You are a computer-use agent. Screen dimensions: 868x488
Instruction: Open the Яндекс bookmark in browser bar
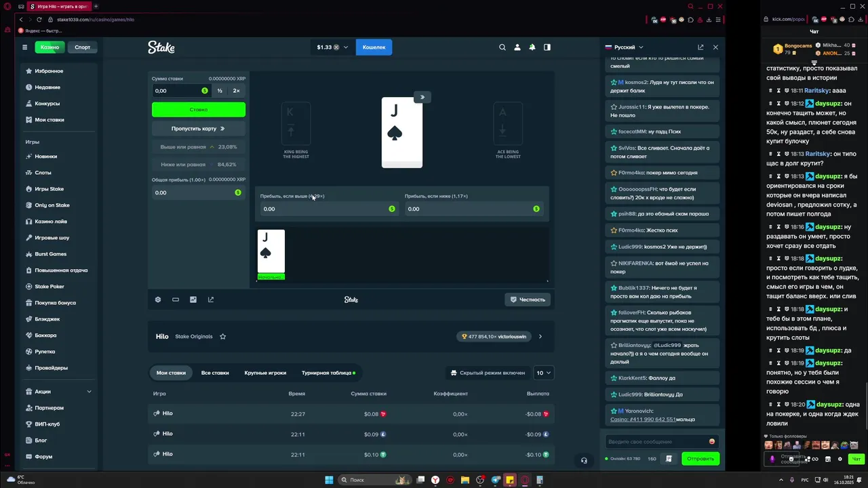coord(41,30)
